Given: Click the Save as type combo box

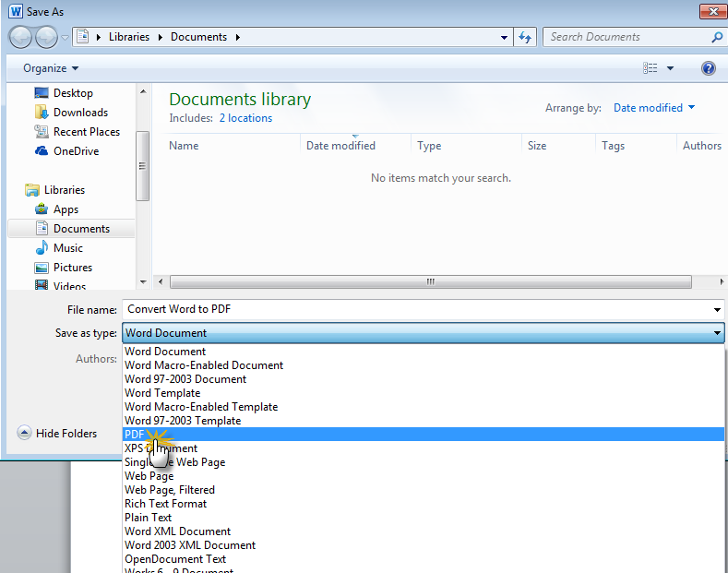Looking at the screenshot, I should click(423, 333).
